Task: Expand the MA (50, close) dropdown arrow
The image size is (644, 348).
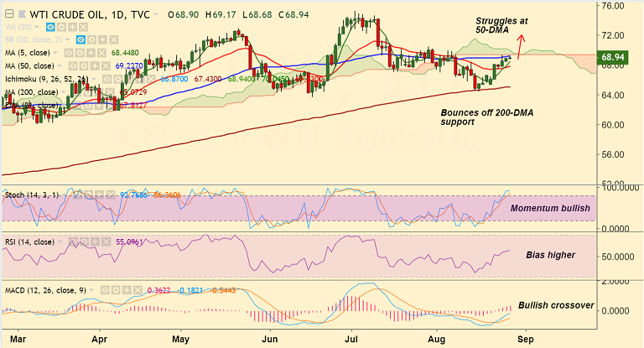Action: pos(60,66)
